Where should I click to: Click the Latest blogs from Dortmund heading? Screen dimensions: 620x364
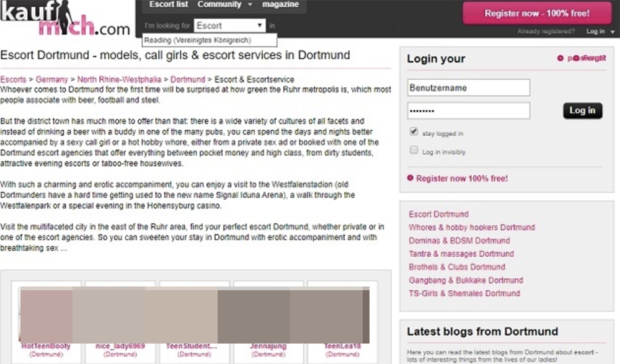tap(482, 331)
